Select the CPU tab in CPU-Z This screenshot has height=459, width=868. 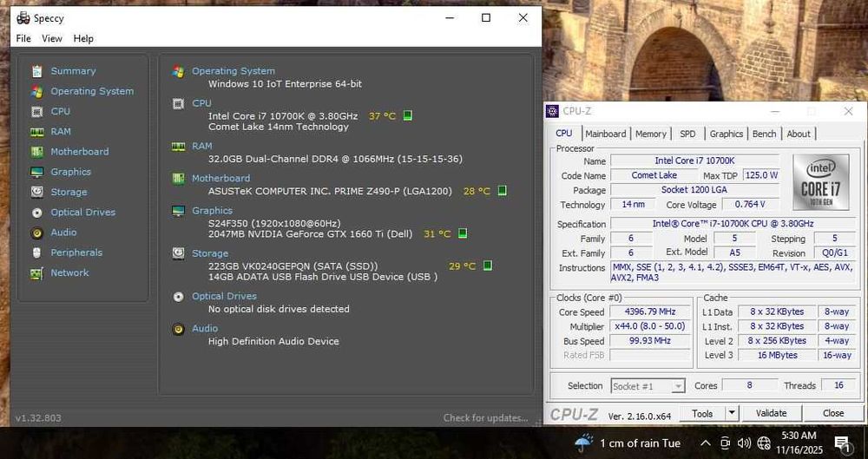click(x=564, y=133)
